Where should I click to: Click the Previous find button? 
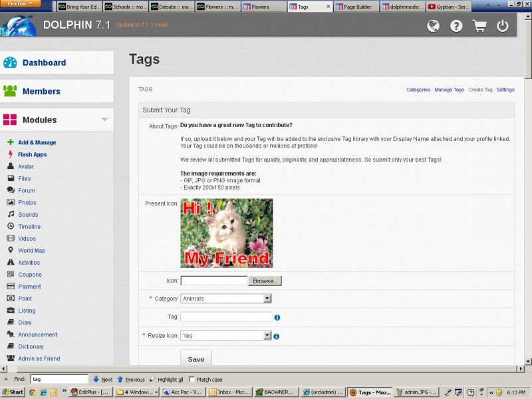(131, 379)
